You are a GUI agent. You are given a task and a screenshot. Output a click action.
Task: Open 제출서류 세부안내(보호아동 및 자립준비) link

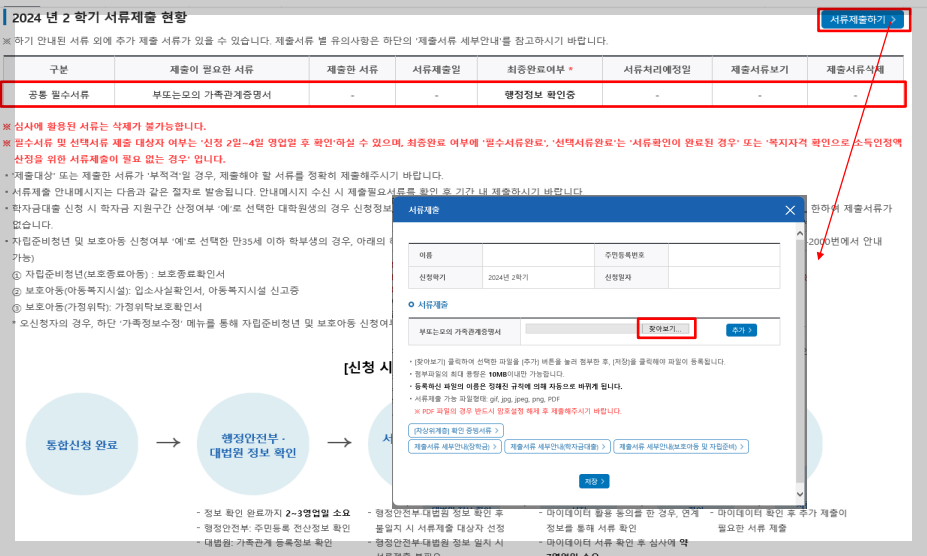click(681, 447)
